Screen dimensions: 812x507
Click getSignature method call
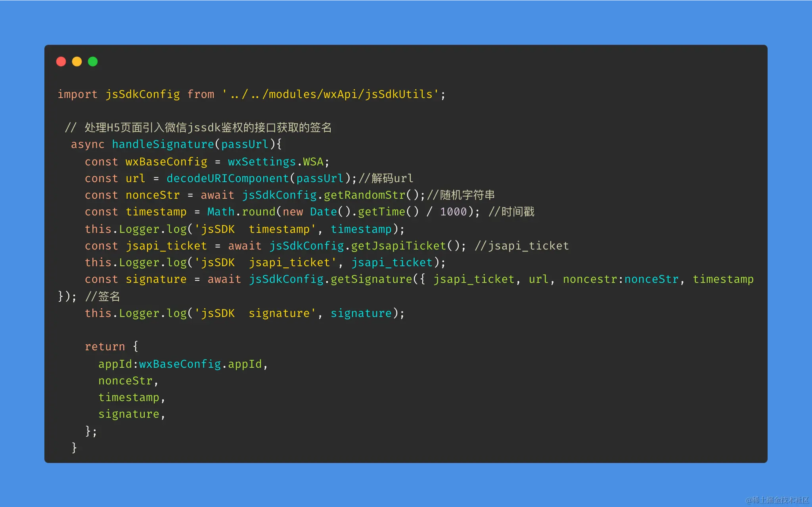pyautogui.click(x=372, y=279)
